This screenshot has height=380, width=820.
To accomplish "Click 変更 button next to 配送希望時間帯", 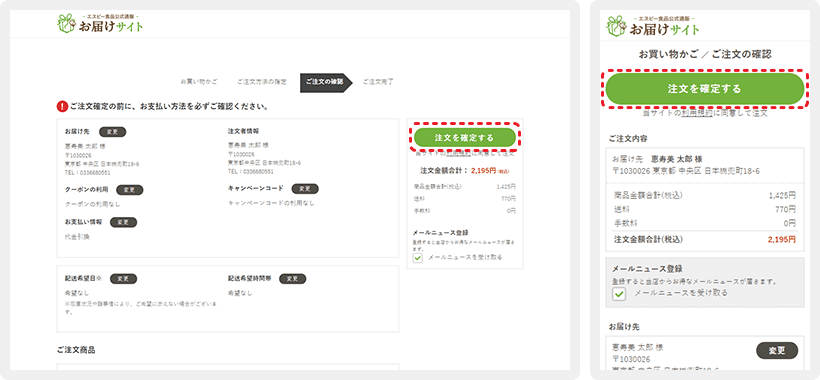I will 292,279.
